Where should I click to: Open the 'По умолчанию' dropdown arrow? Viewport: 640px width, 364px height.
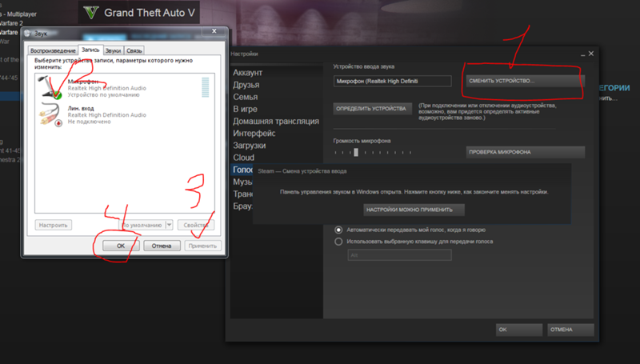point(170,225)
